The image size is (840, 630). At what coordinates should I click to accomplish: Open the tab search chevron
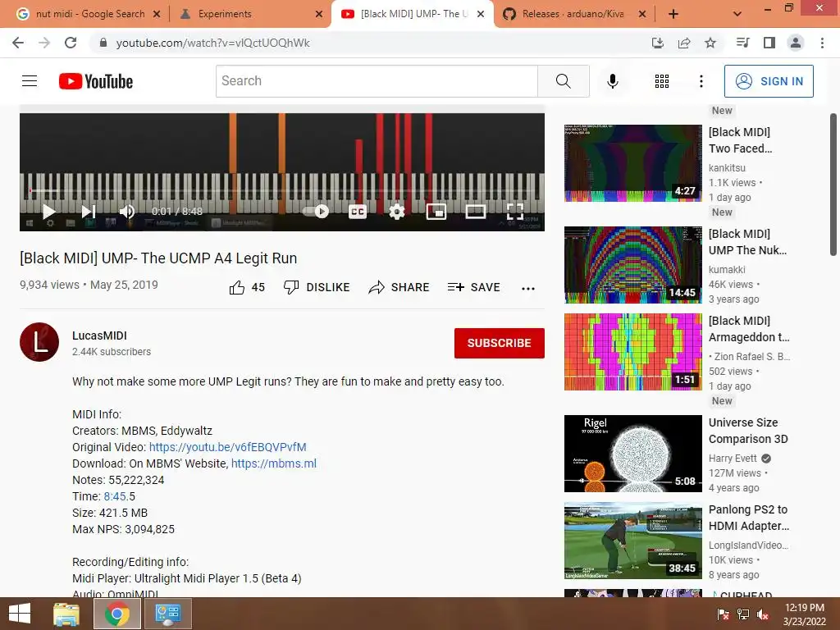pos(737,14)
